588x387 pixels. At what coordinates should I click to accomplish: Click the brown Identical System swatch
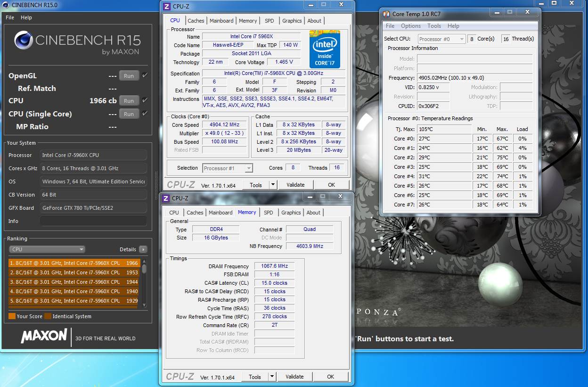coord(48,316)
